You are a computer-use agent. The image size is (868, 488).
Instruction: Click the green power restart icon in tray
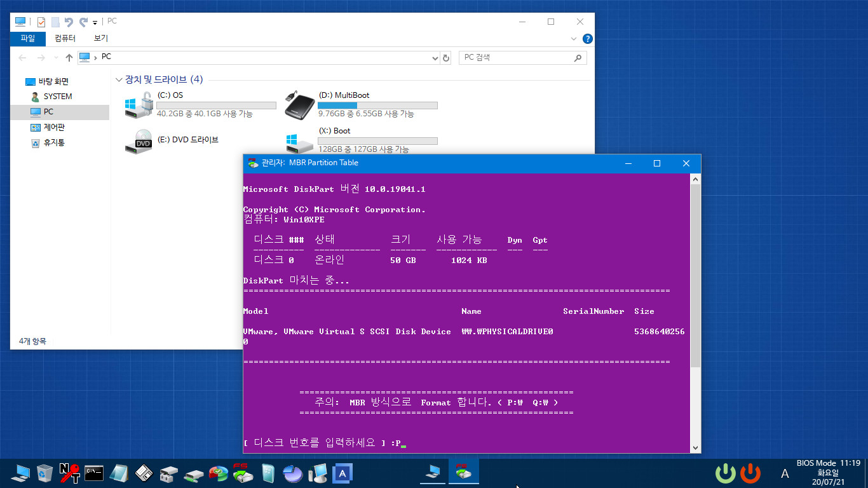point(726,473)
